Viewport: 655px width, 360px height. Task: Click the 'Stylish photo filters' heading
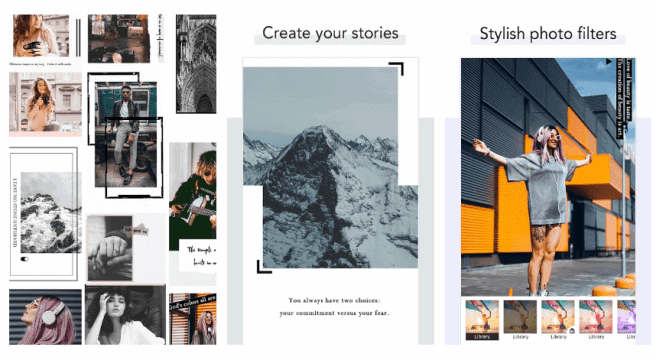[548, 34]
